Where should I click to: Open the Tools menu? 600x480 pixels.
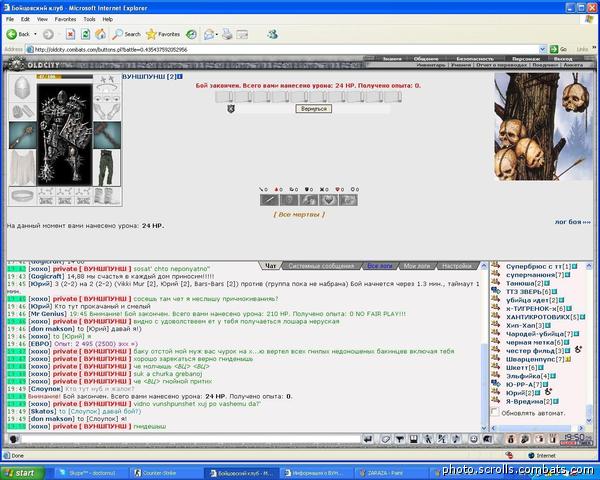89,18
